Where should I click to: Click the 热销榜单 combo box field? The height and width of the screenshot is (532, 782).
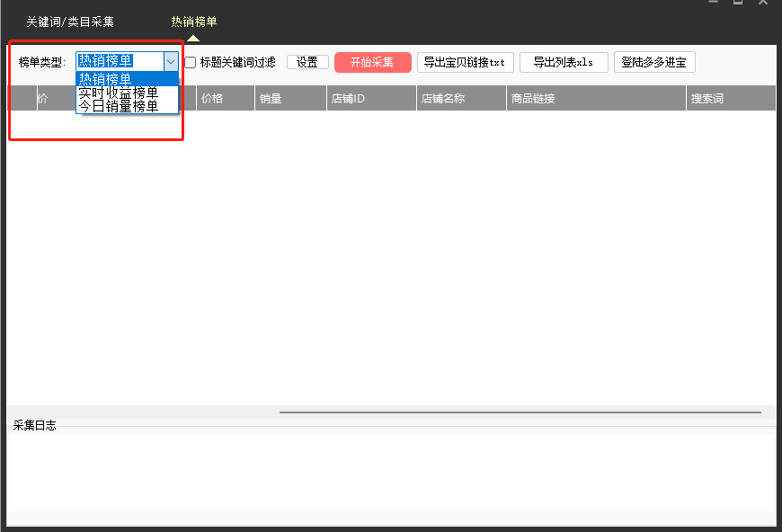pos(120,62)
